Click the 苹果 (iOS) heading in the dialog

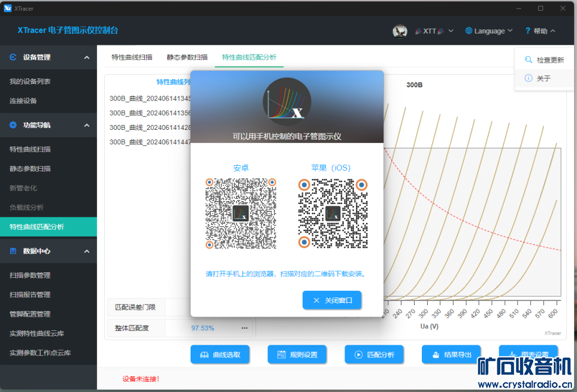[x=331, y=168]
